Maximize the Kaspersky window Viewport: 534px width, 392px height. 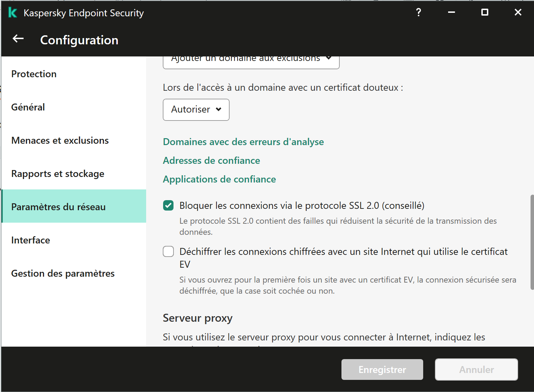484,12
